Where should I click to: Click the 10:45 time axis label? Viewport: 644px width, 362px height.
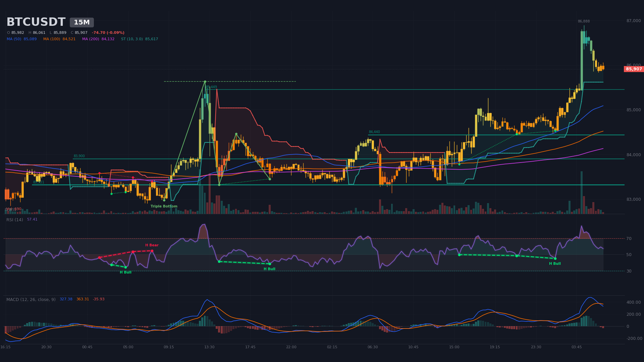coord(413,347)
